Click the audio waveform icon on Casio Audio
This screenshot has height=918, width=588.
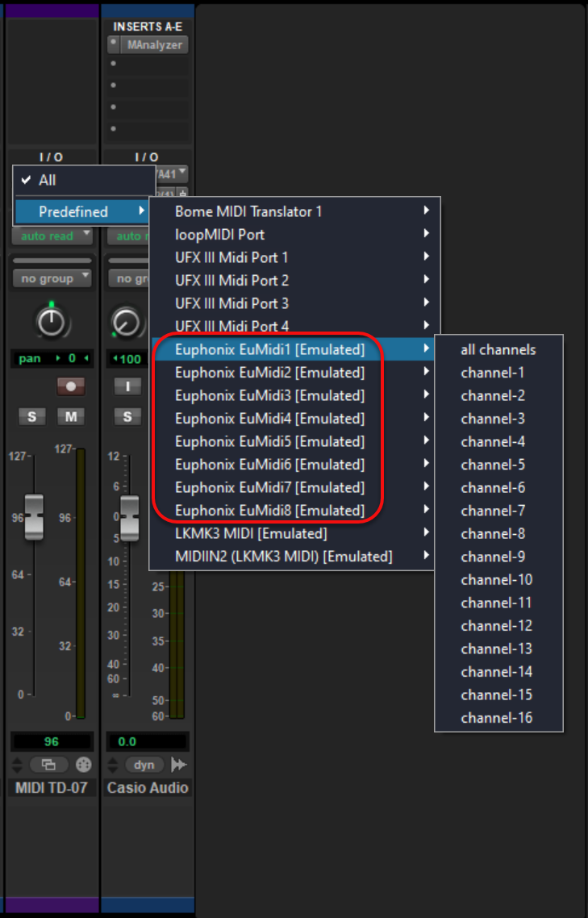179,765
